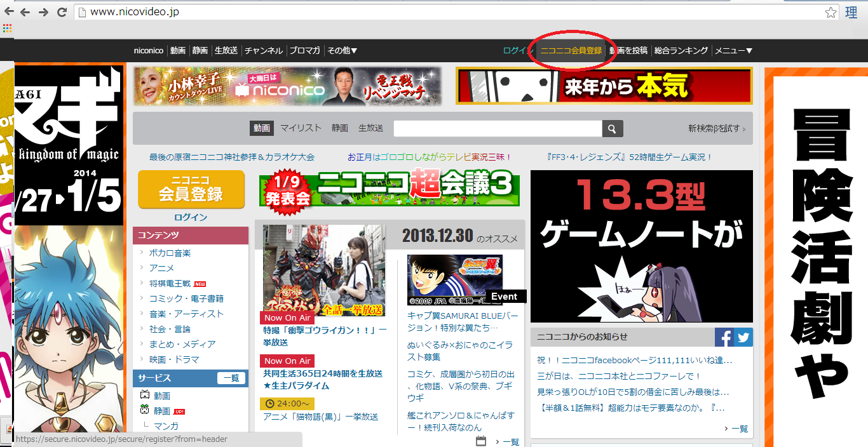Open ぬいぐるみ×おにゃのこイラスト募集 link
Viewport: 868px width, 447px height.
460,351
